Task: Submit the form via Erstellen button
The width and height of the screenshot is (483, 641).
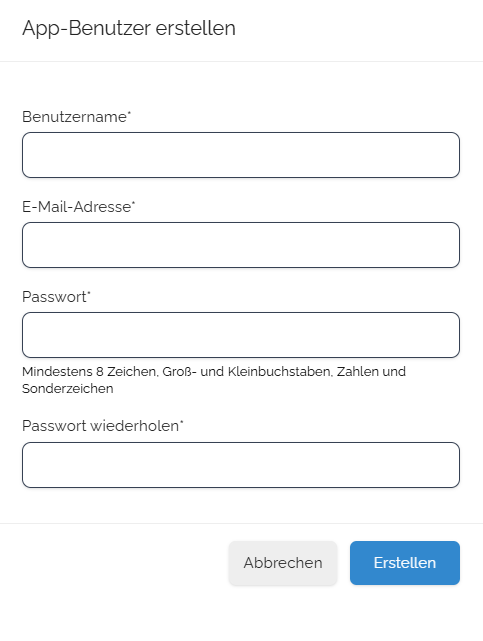Action: point(405,563)
